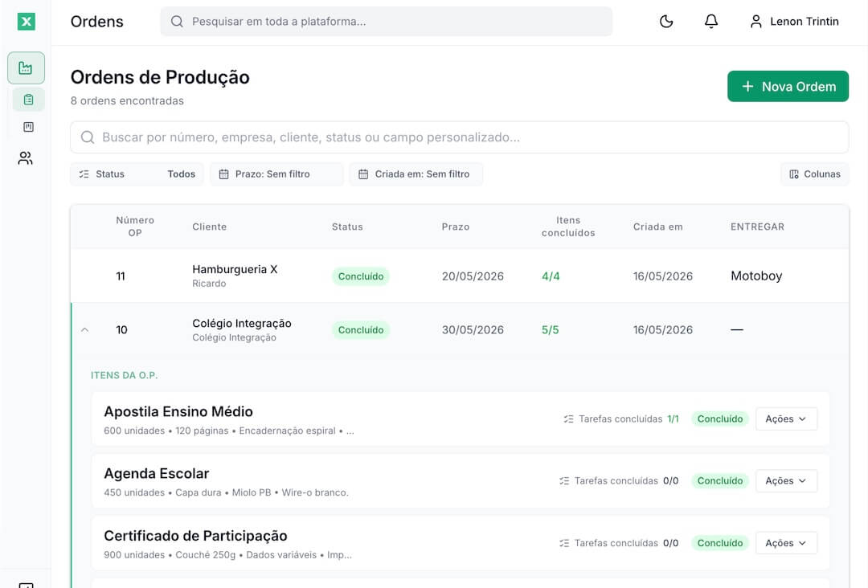868x588 pixels.
Task: Click the Criada em column header
Action: [657, 227]
